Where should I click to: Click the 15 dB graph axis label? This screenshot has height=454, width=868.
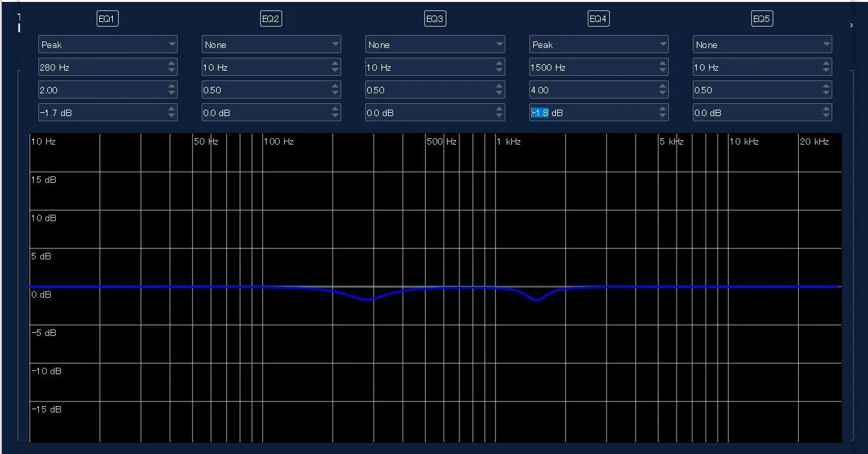tap(44, 180)
